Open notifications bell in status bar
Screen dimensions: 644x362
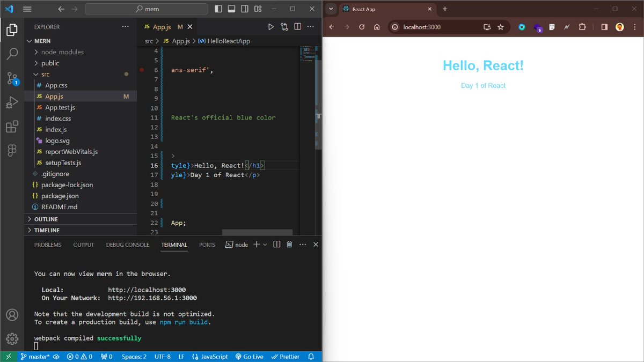click(311, 357)
